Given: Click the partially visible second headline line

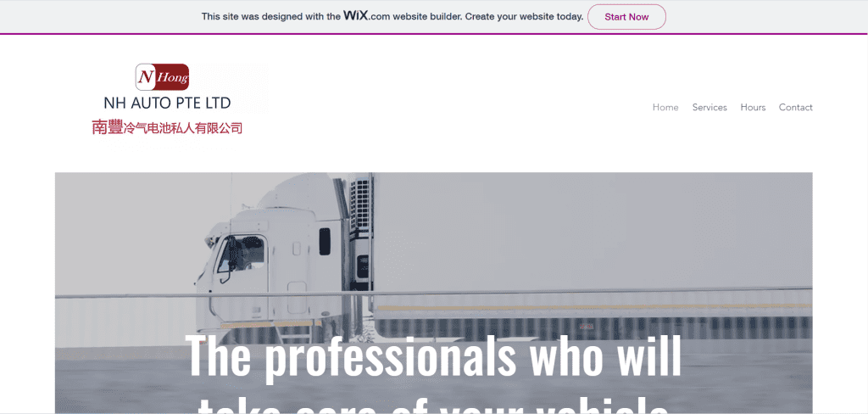Looking at the screenshot, I should (x=433, y=405).
